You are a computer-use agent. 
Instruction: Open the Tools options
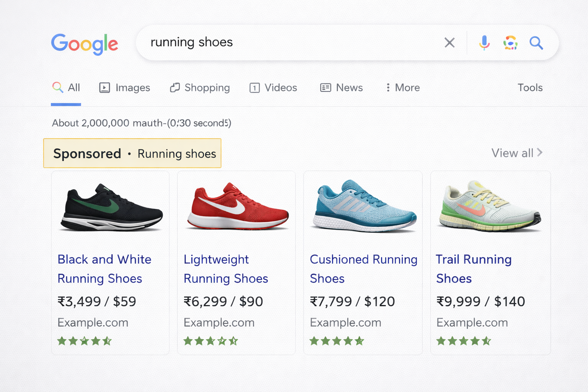[x=530, y=88]
